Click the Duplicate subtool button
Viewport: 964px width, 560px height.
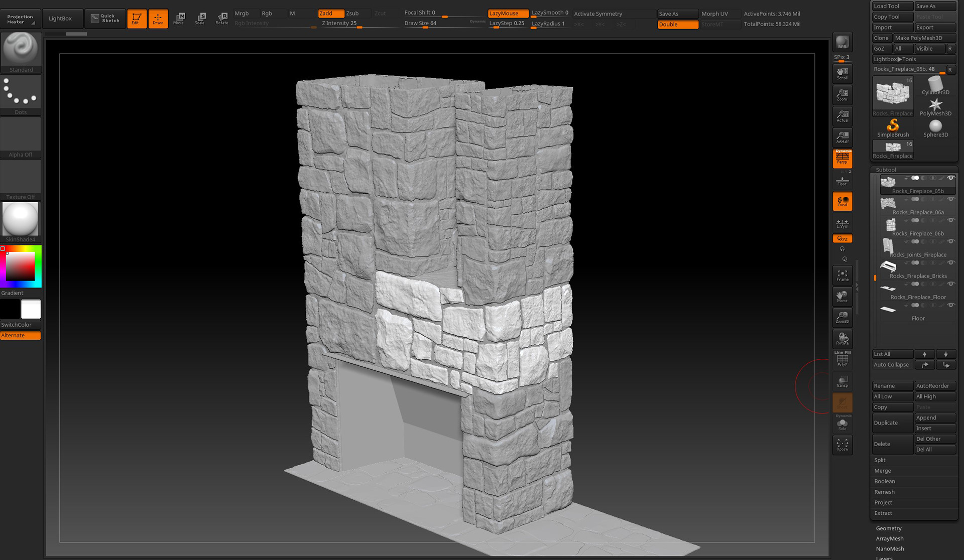892,423
